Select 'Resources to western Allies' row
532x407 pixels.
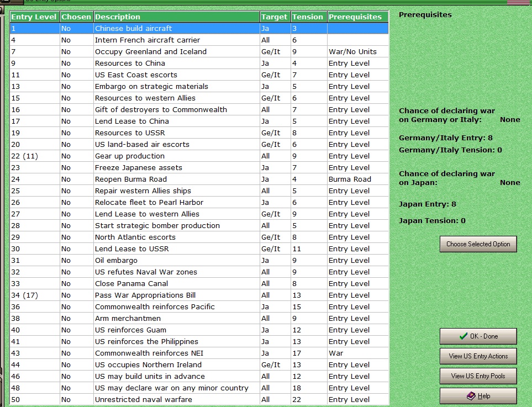199,98
